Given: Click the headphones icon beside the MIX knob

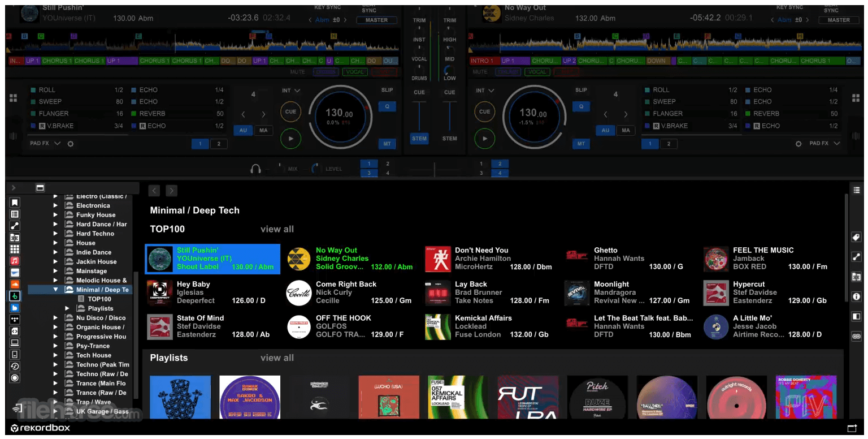Looking at the screenshot, I should pyautogui.click(x=256, y=169).
